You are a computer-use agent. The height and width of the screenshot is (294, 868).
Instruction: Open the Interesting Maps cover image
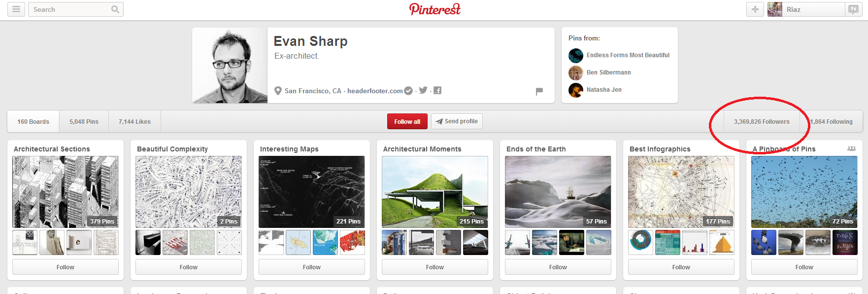click(x=312, y=192)
